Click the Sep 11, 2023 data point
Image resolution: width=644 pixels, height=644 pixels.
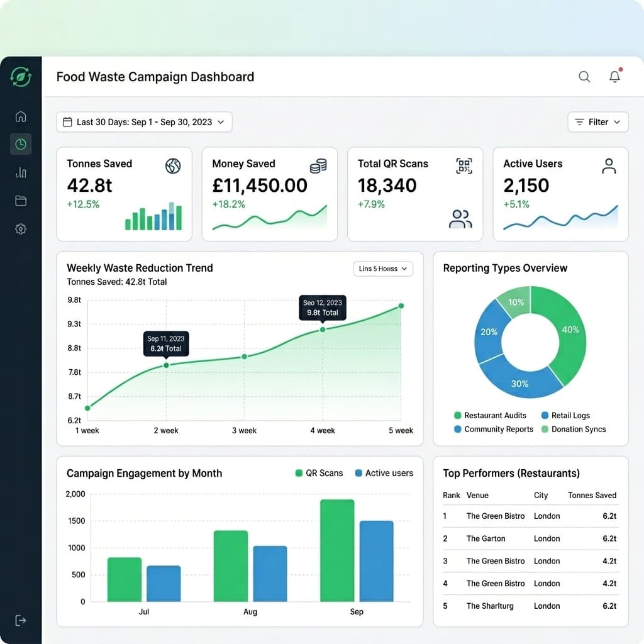(x=166, y=365)
